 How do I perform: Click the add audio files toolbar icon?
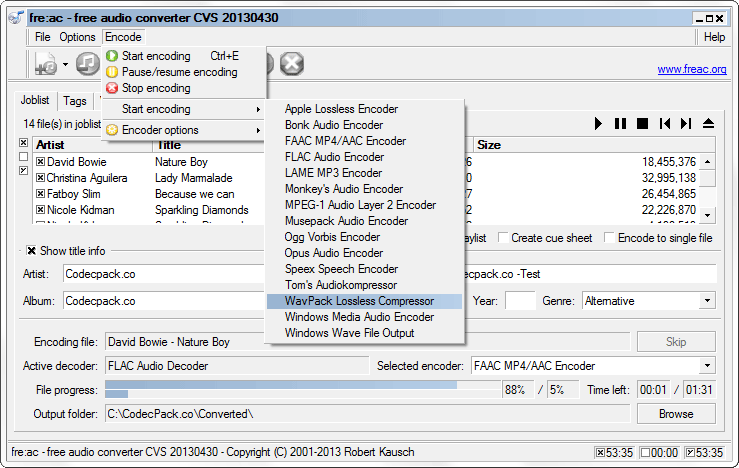click(44, 65)
